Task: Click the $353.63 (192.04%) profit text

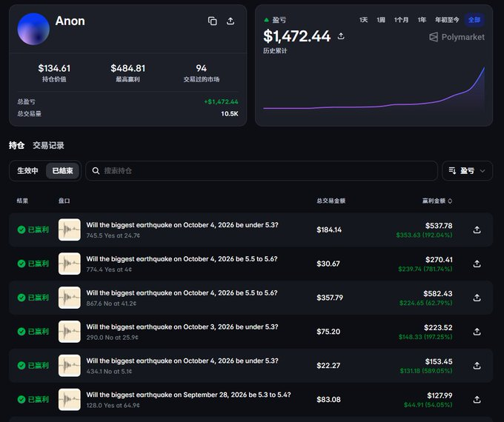Action: click(x=424, y=235)
